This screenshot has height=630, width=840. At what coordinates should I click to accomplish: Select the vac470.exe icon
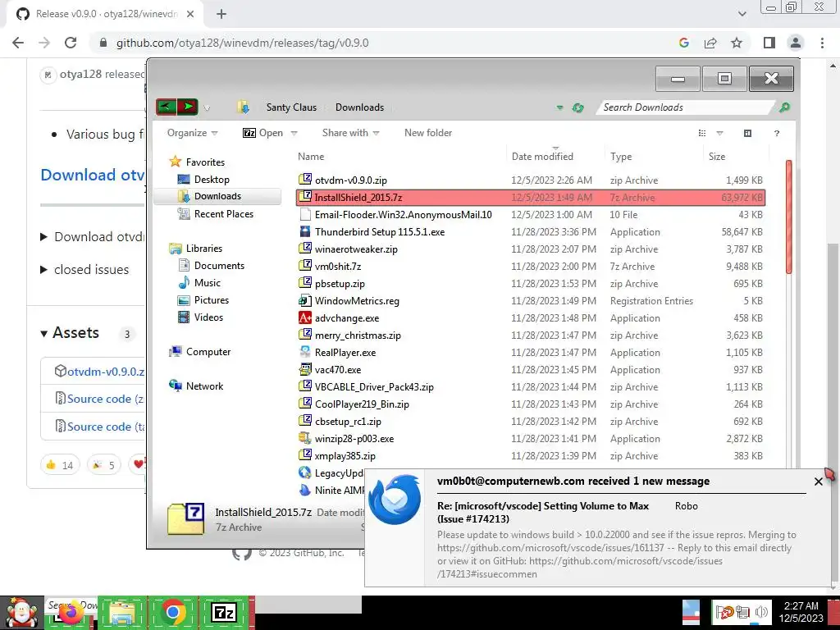305,369
